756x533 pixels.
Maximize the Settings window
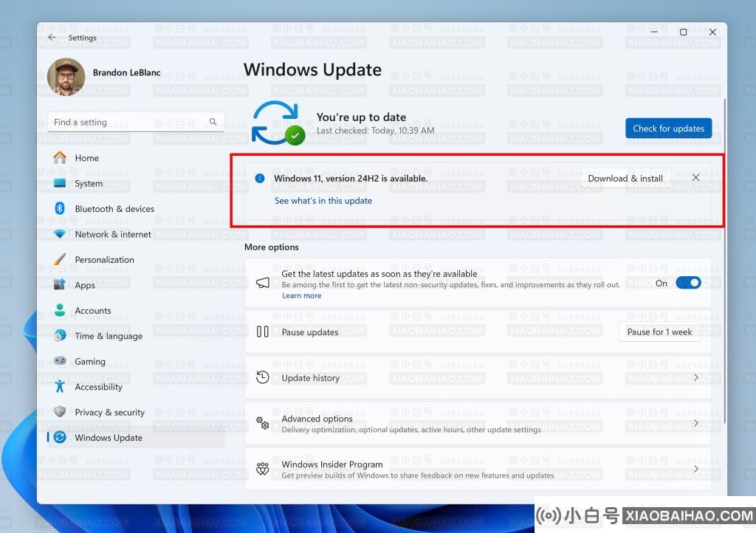click(683, 32)
